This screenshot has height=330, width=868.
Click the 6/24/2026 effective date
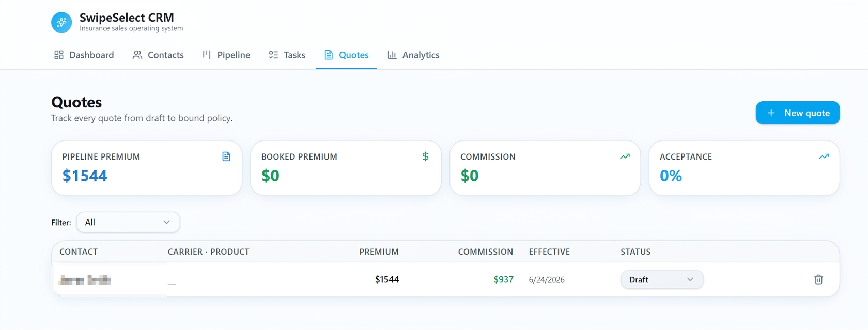(x=547, y=280)
